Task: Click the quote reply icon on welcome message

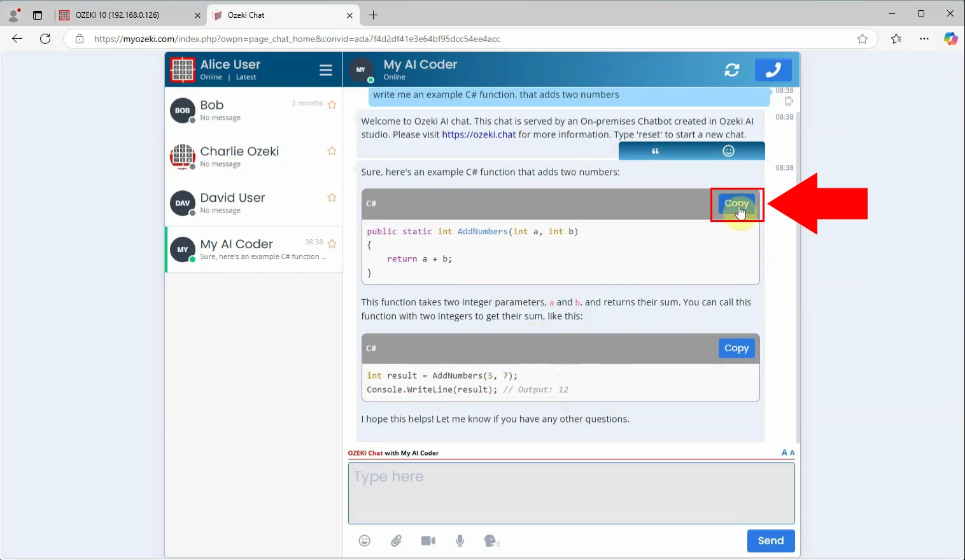Action: (655, 151)
